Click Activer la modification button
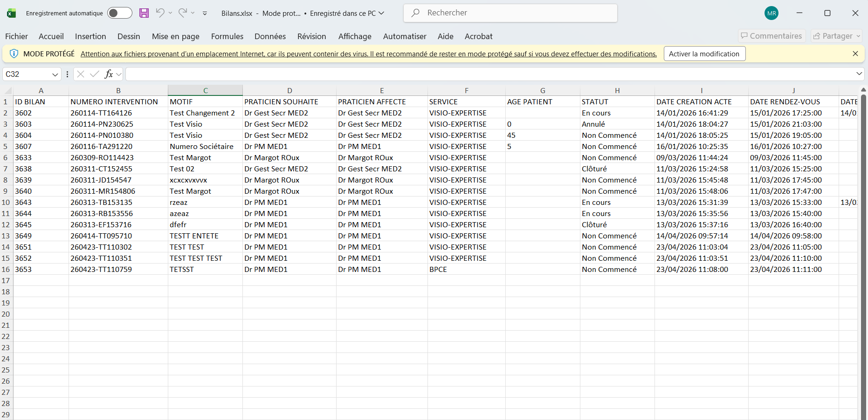 click(704, 54)
